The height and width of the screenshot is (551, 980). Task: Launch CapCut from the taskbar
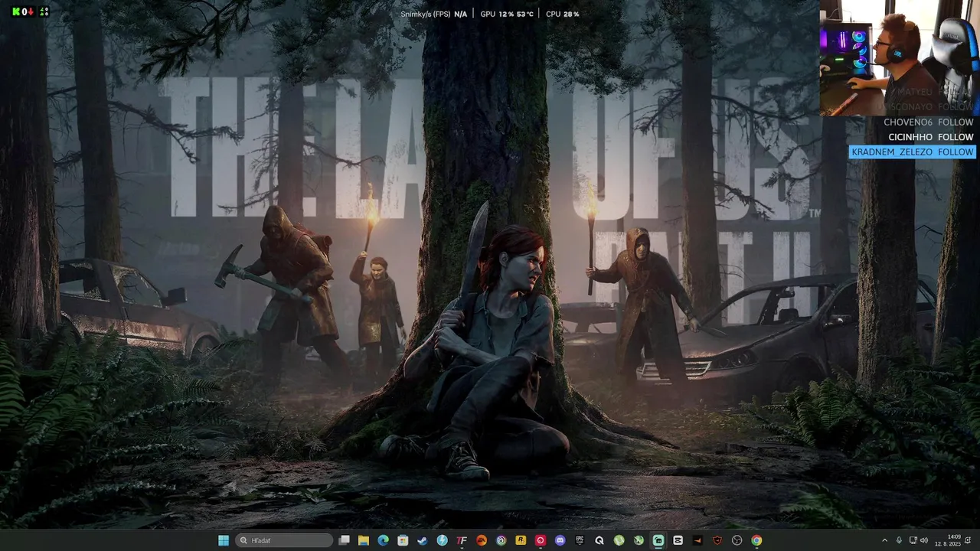click(678, 540)
